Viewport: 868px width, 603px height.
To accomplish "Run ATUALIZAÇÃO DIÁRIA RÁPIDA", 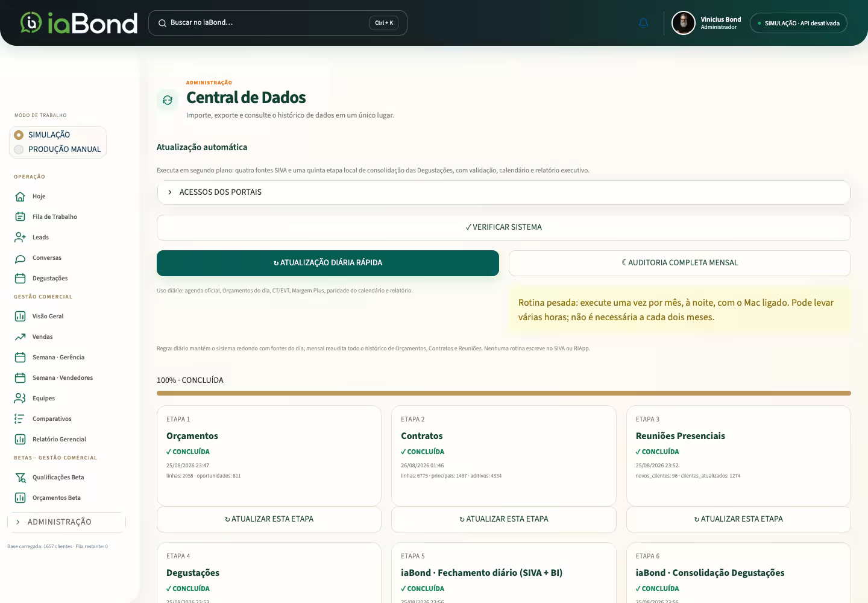I will 328,263.
